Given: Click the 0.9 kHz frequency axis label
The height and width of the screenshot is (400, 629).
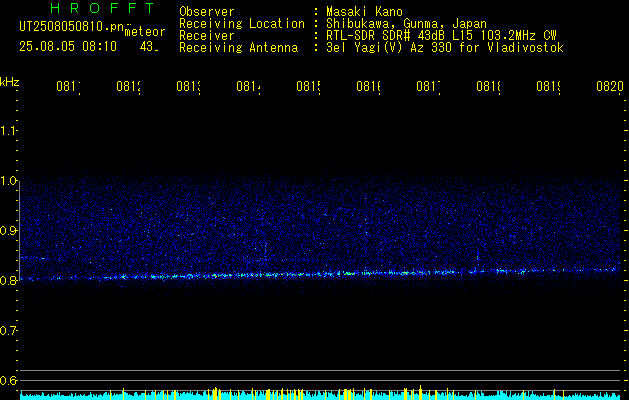Looking at the screenshot, I should coord(8,231).
